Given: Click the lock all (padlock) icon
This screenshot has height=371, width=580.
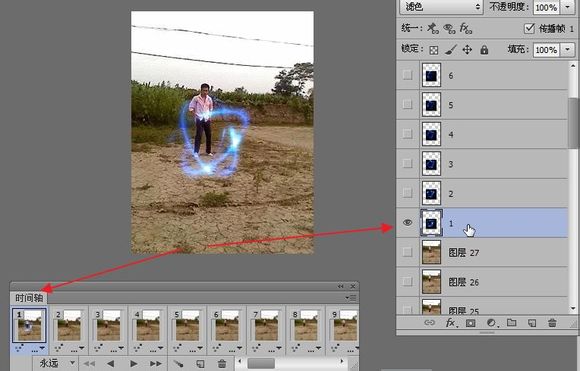Looking at the screenshot, I should pos(484,50).
